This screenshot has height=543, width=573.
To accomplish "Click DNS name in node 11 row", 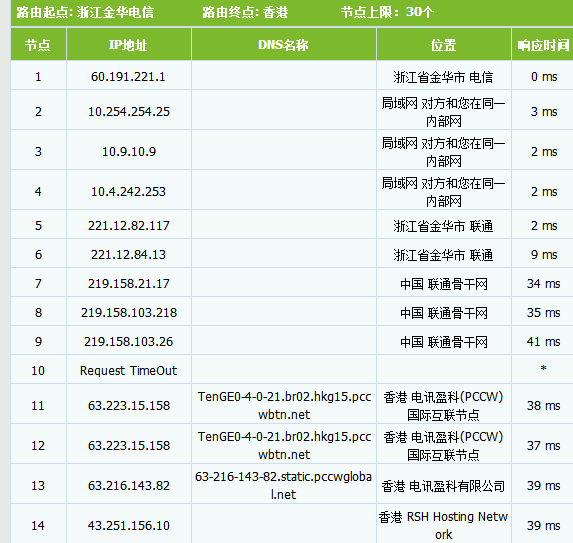I will pos(284,406).
